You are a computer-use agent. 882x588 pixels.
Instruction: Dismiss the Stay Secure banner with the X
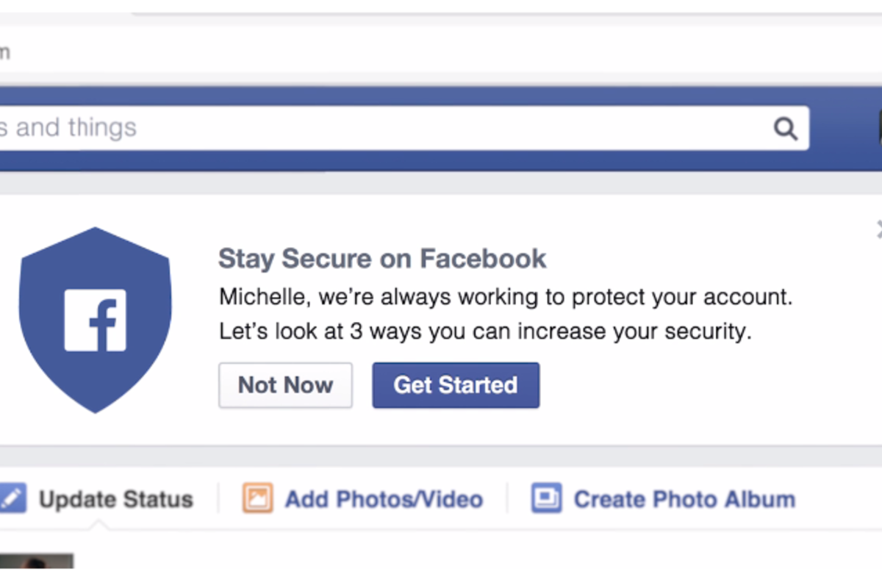879,229
